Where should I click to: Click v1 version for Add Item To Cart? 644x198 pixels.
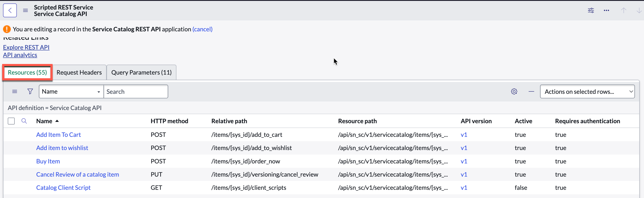click(464, 135)
